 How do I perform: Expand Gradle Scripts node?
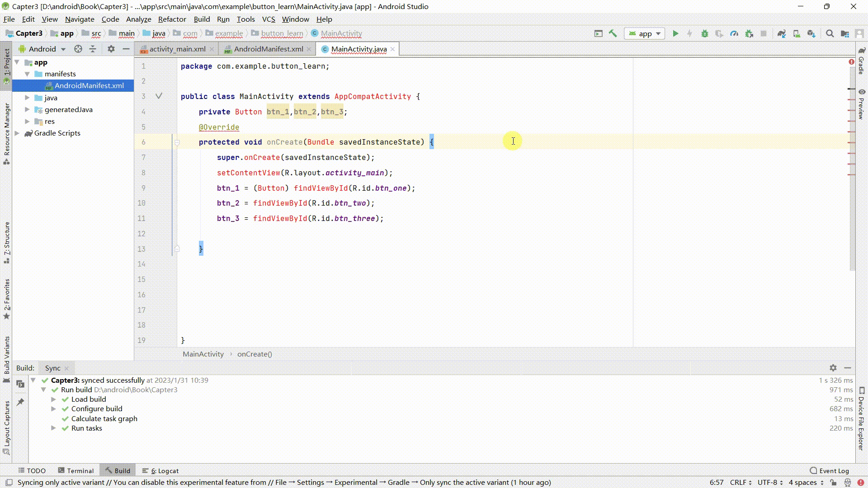pyautogui.click(x=17, y=133)
